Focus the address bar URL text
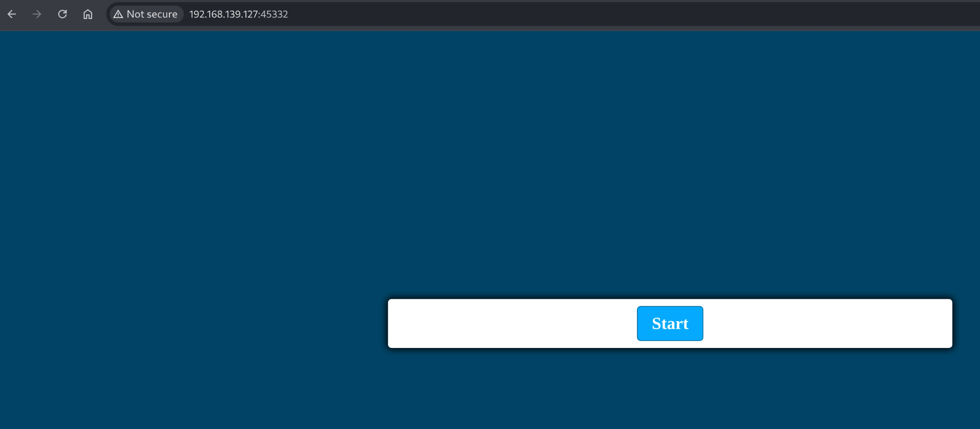Screen dimensions: 980x429 click(x=238, y=14)
